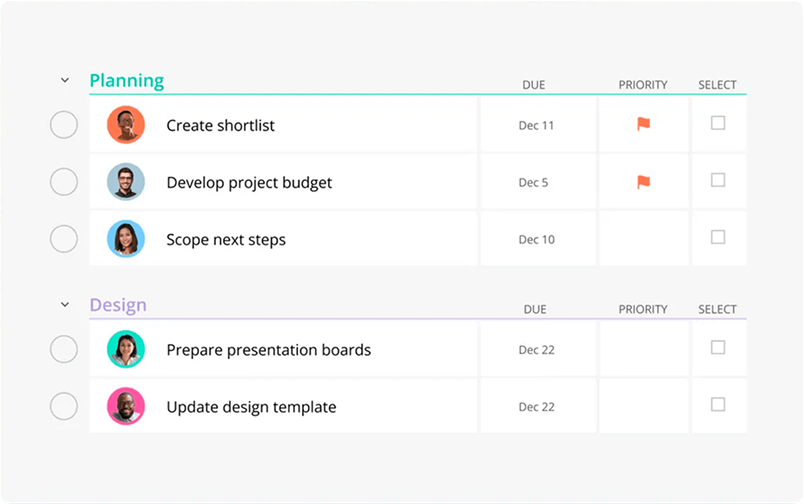Viewport: 804px width, 504px height.
Task: Click avatar on Update design template task
Action: (x=126, y=407)
